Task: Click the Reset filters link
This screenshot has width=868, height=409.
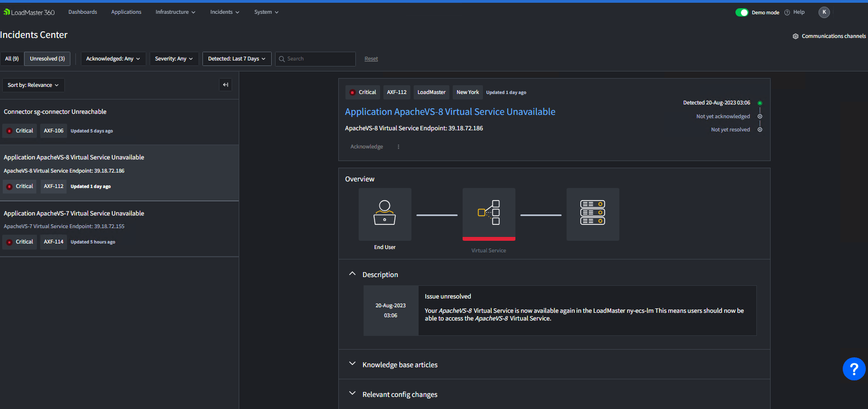Action: [x=371, y=59]
